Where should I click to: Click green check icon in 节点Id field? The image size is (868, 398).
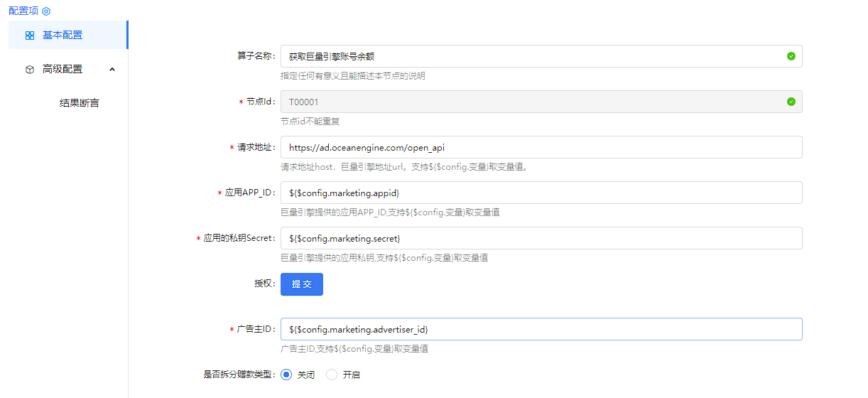click(x=791, y=102)
